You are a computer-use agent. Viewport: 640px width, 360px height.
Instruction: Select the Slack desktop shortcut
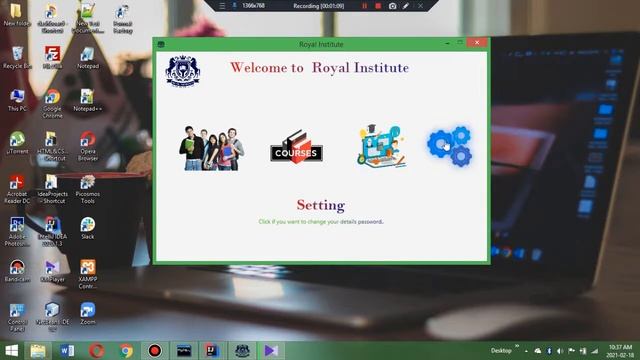[87, 229]
